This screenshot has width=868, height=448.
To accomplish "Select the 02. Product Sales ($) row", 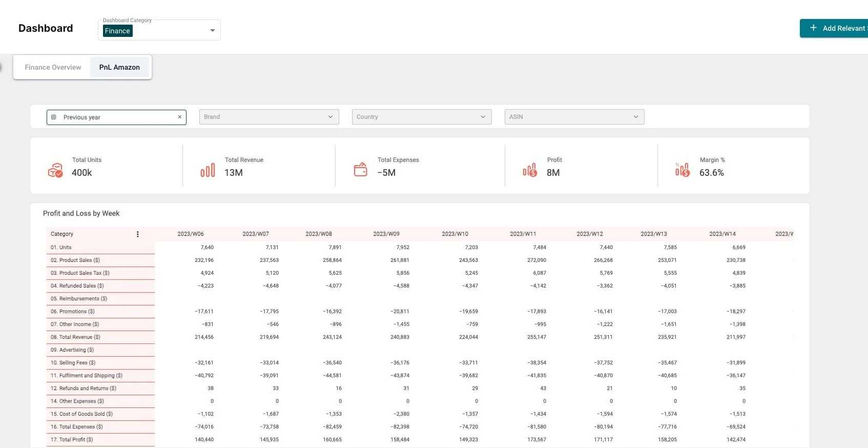I will [100, 260].
